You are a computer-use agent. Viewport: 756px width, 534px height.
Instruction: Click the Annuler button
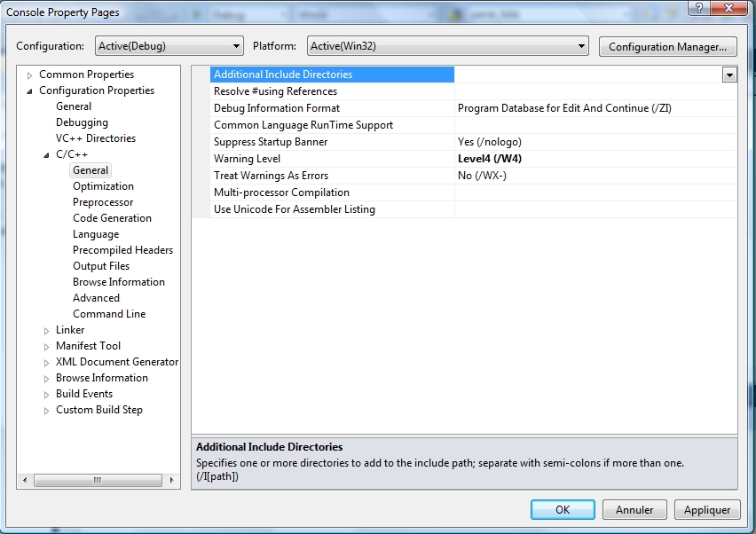click(x=634, y=510)
